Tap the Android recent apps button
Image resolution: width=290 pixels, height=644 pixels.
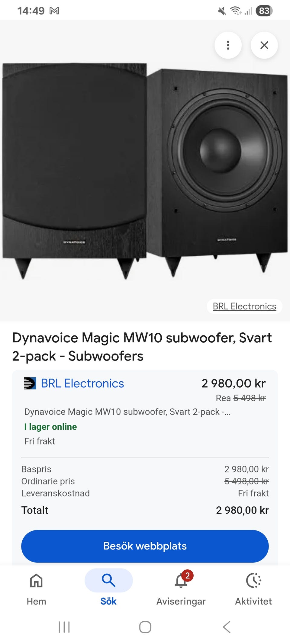[64, 627]
